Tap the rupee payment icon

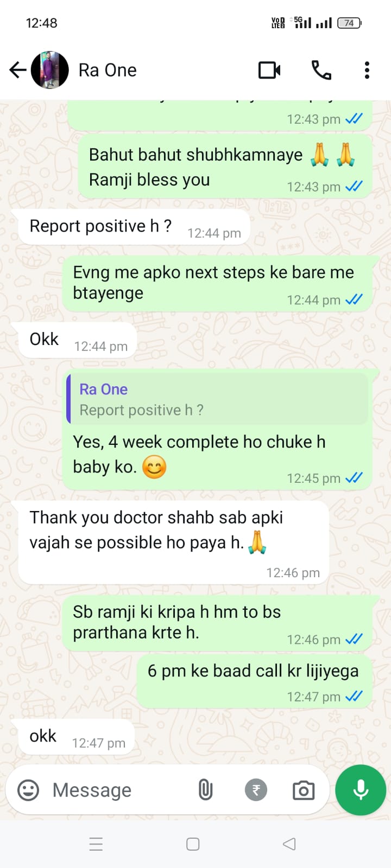coord(256,790)
